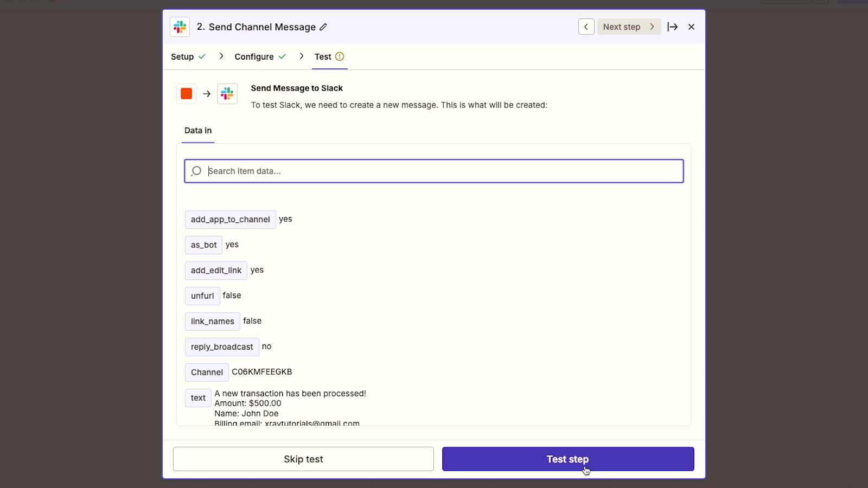
Task: Open the Configure tab
Action: [260, 56]
